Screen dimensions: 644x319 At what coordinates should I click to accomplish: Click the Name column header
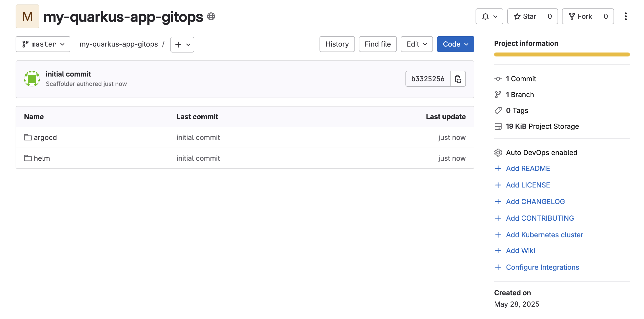(34, 117)
